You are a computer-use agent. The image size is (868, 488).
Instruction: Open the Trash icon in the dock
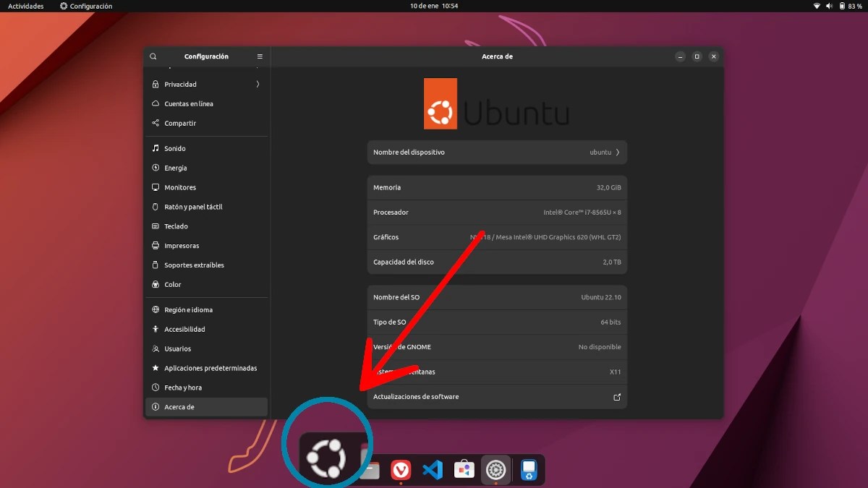(528, 469)
